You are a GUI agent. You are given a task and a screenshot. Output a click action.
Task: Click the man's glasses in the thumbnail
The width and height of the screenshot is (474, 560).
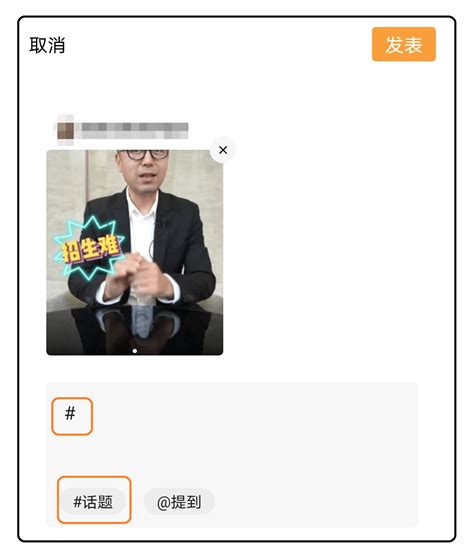(146, 154)
